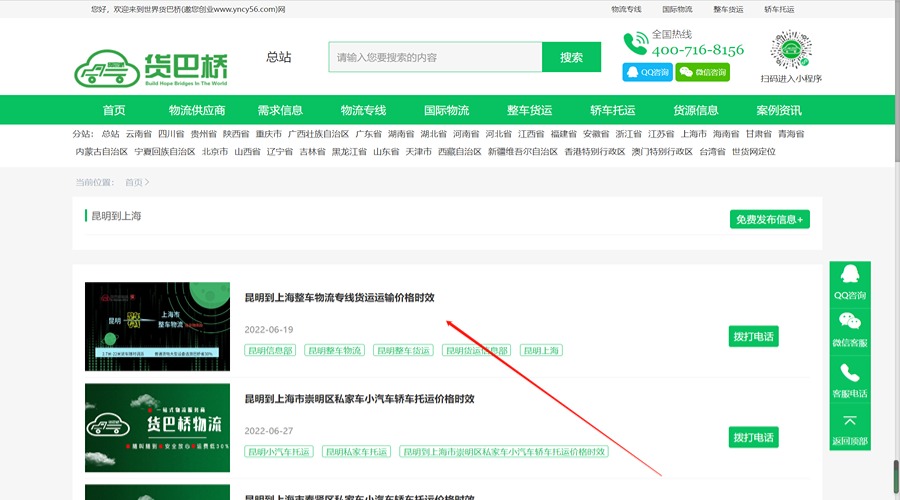The width and height of the screenshot is (900, 500).
Task: Open the 总站 site selector
Action: pos(279,57)
